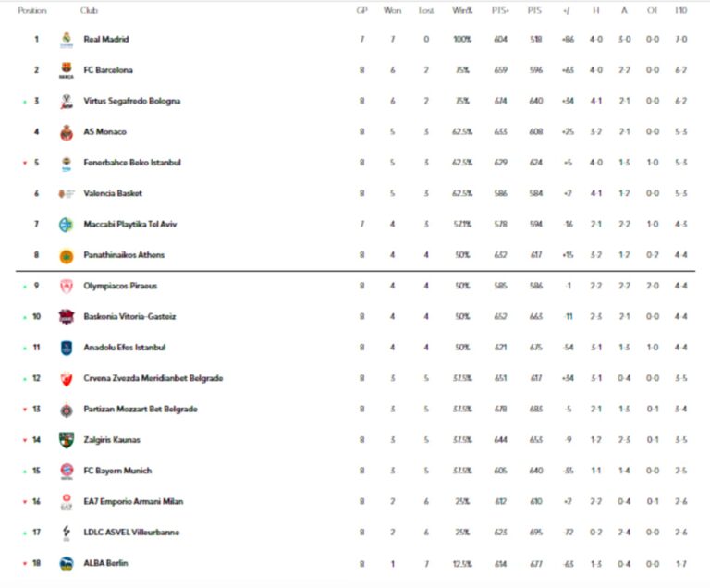The image size is (710, 588).
Task: Open the Partizan Mozzart Bet Belgrade link
Action: coord(141,409)
